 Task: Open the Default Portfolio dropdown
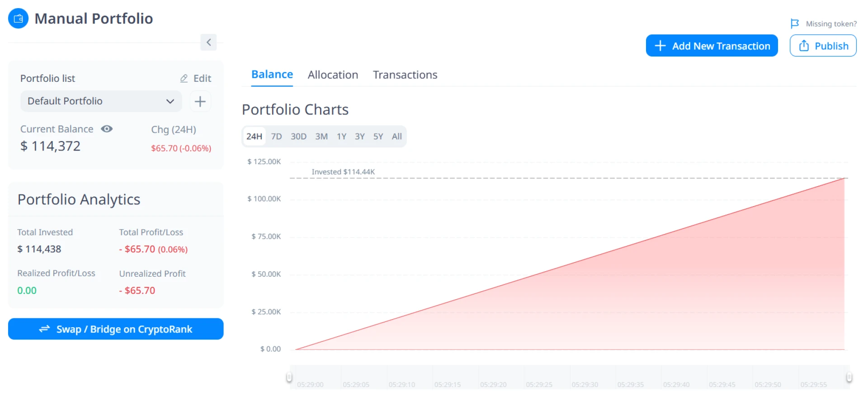[x=100, y=101]
